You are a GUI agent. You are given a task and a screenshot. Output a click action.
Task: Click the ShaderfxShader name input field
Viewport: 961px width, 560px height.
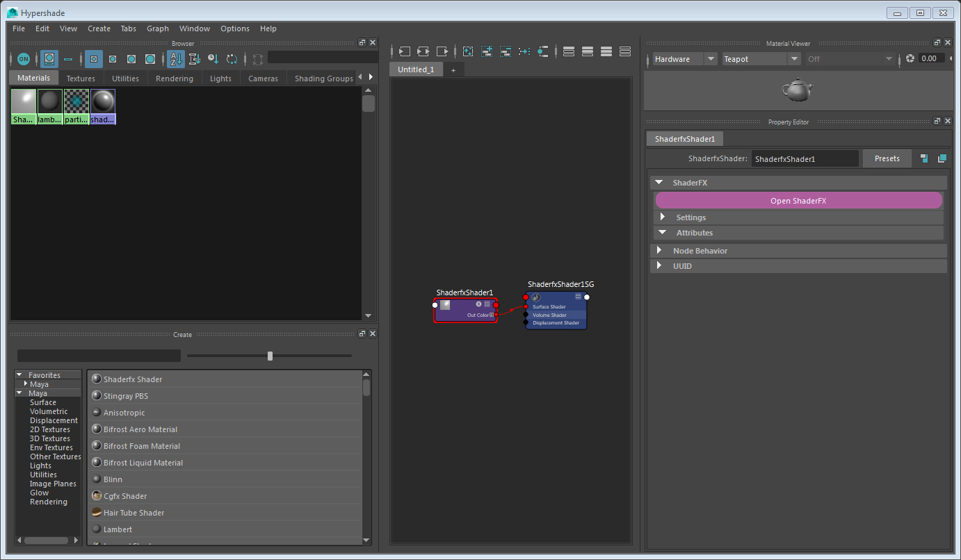(x=805, y=158)
